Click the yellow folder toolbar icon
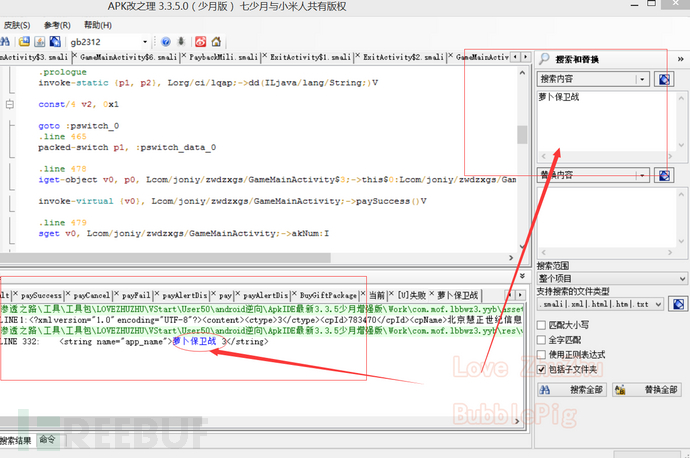The width and height of the screenshot is (690, 458). click(x=24, y=42)
